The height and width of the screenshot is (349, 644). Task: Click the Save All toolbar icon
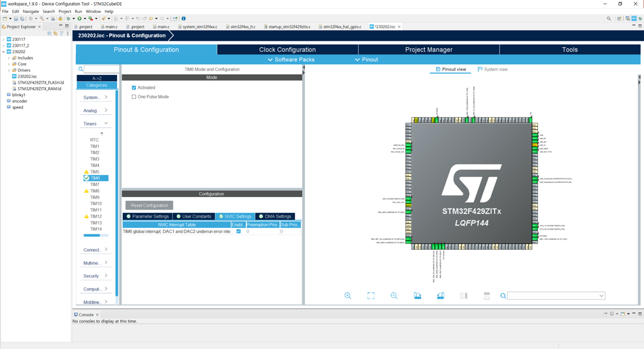click(22, 19)
